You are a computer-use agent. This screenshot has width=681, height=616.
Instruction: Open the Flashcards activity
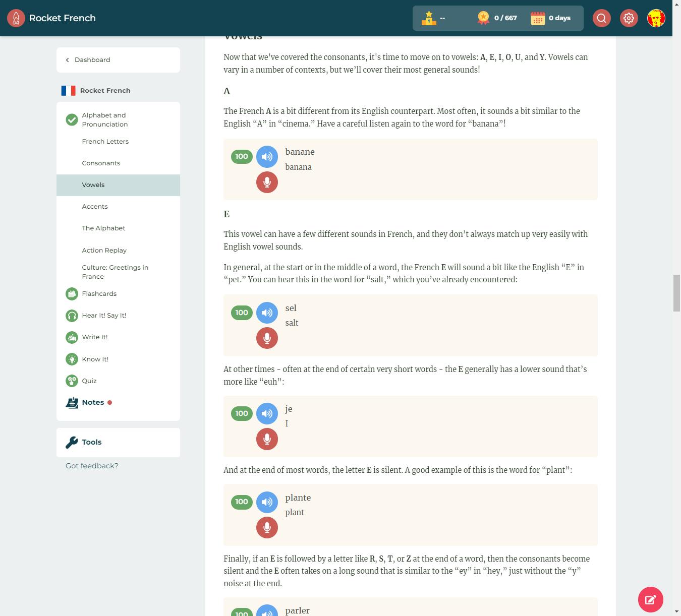[x=99, y=294]
